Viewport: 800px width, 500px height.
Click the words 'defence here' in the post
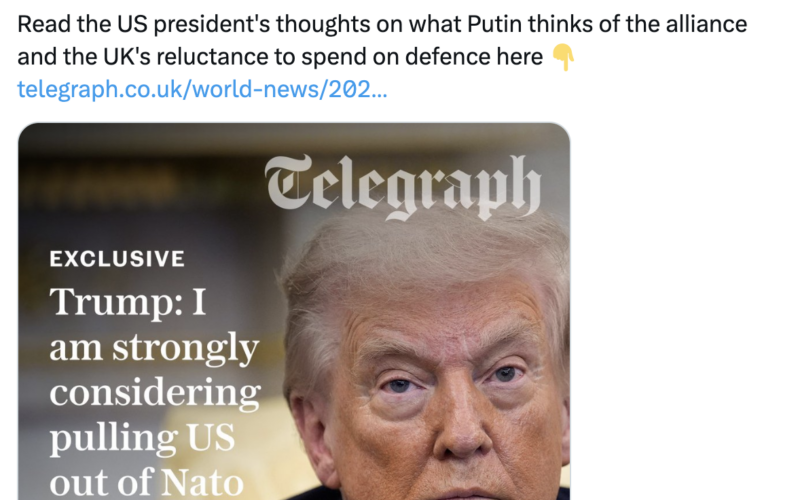coord(474,57)
